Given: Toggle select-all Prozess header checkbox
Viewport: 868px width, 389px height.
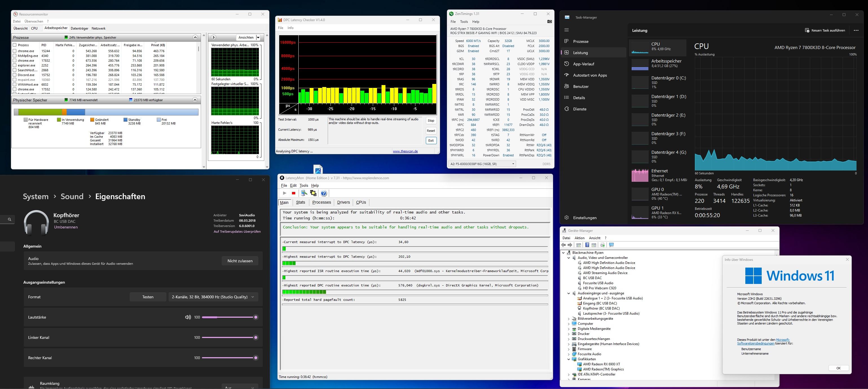Looking at the screenshot, I should [15, 45].
